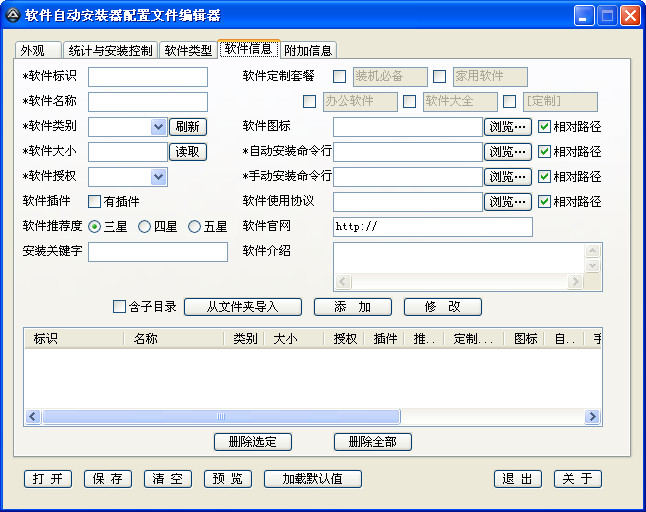The image size is (646, 512).
Task: Click the 软件官网 http:// field
Action: click(x=433, y=227)
